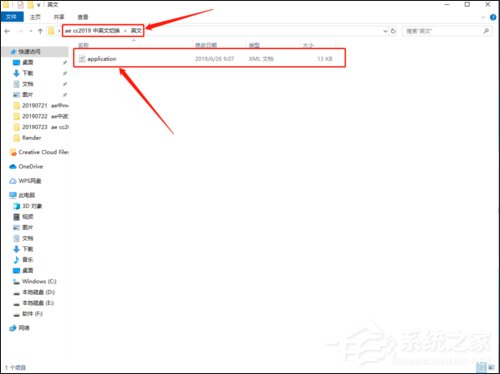
Task: Switch to the 主页 ribbon tab
Action: (35, 17)
